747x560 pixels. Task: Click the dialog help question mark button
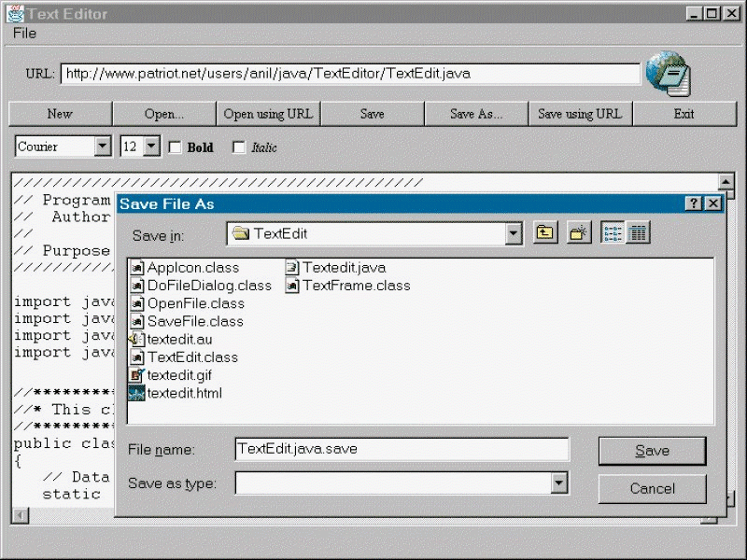click(x=693, y=203)
